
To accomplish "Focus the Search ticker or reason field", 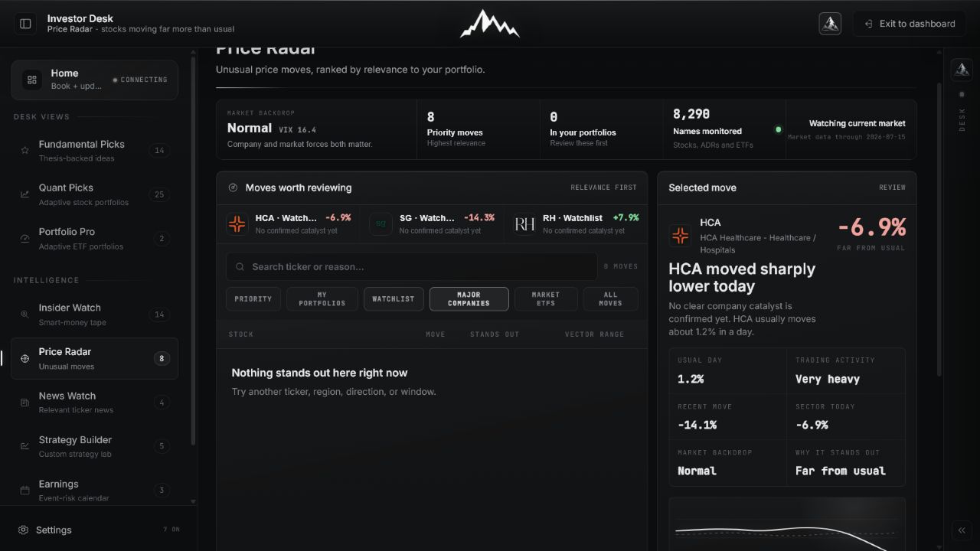I will [411, 266].
